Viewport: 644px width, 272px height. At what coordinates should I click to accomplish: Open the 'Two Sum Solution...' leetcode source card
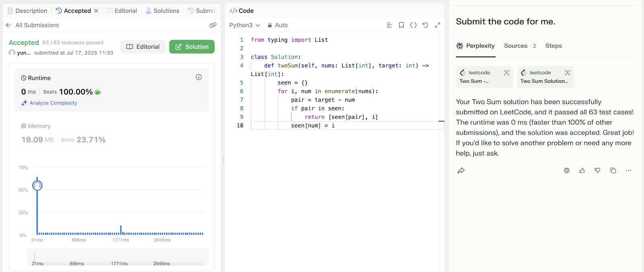point(545,77)
